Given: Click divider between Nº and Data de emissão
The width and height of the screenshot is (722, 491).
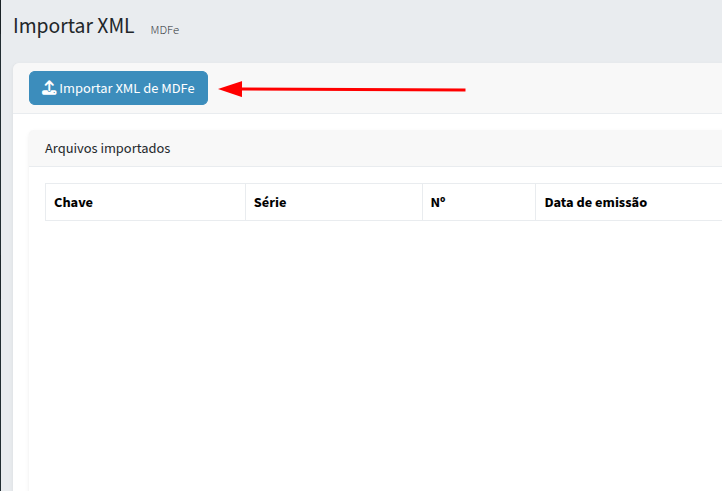Looking at the screenshot, I should [x=535, y=202].
